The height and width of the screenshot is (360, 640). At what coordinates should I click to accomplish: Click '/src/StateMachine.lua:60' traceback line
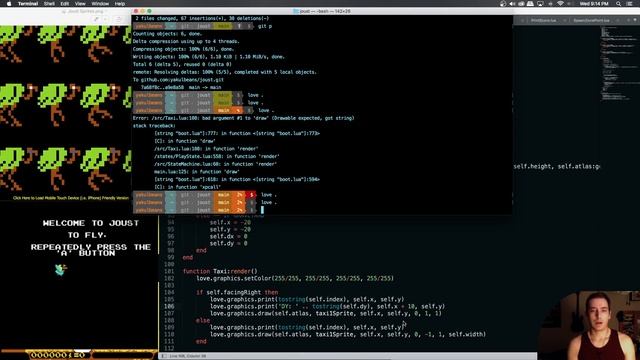pyautogui.click(x=216, y=164)
